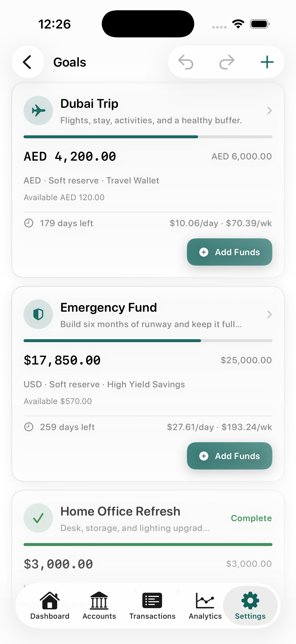This screenshot has height=644, width=296.
Task: Tap the back arrow button
Action: [x=28, y=62]
